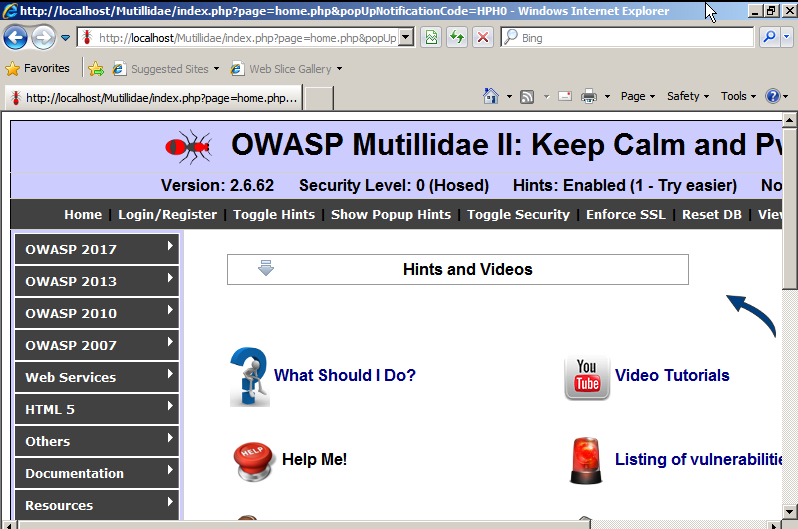The width and height of the screenshot is (798, 529).
Task: Click the Reset DB link
Action: click(711, 215)
